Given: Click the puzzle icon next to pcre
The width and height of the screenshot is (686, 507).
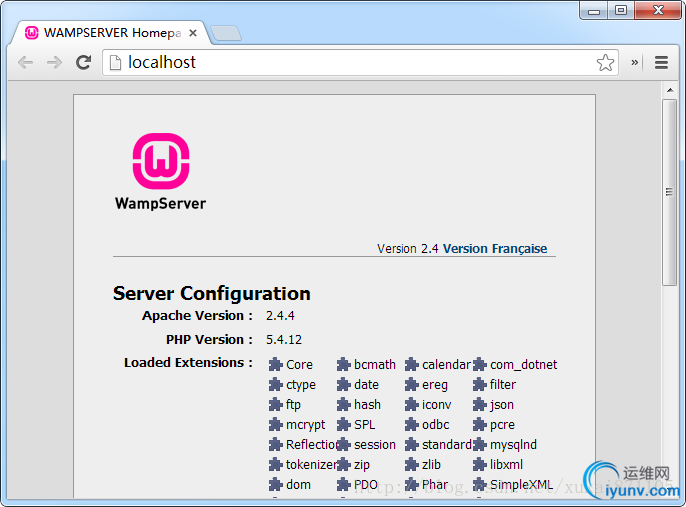Looking at the screenshot, I should pyautogui.click(x=480, y=424).
